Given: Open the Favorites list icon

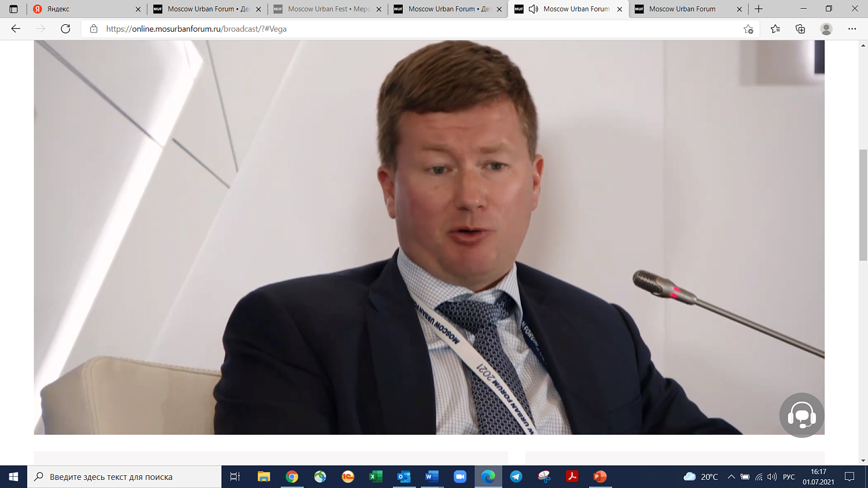Looking at the screenshot, I should (x=775, y=29).
